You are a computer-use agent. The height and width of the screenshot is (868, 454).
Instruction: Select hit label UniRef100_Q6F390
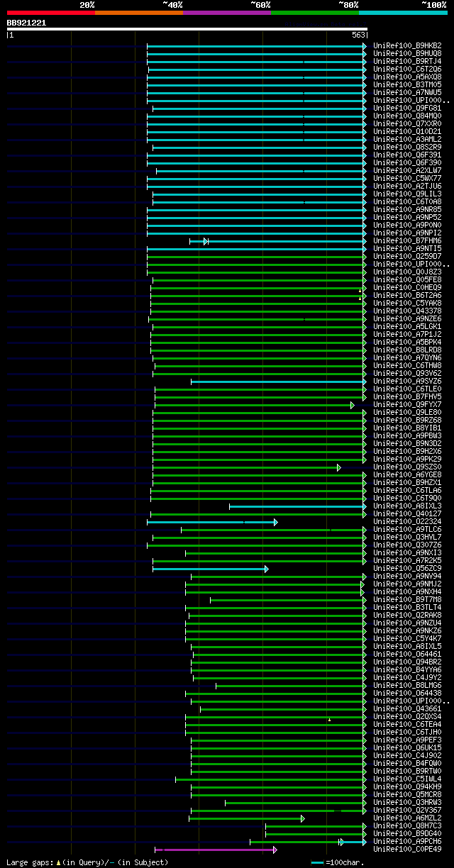click(408, 163)
